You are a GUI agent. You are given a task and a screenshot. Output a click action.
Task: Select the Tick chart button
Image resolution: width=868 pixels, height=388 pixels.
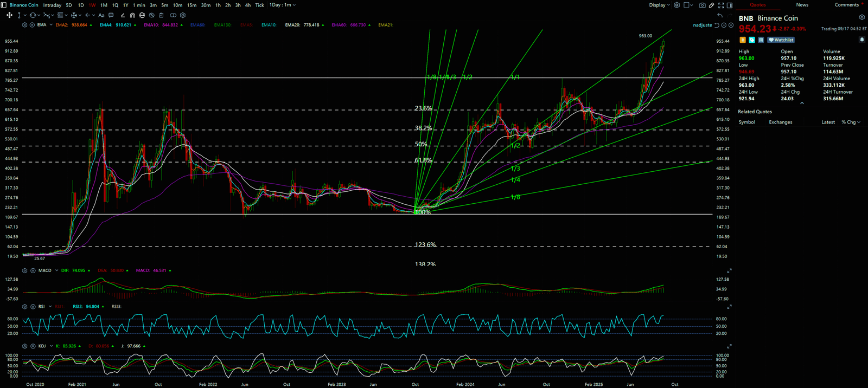coord(260,5)
